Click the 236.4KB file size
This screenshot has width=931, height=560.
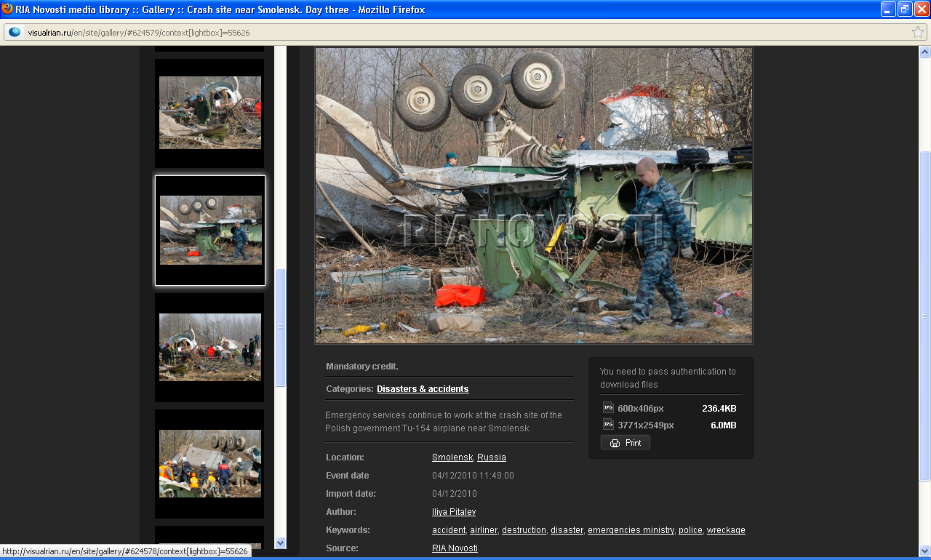tap(719, 409)
